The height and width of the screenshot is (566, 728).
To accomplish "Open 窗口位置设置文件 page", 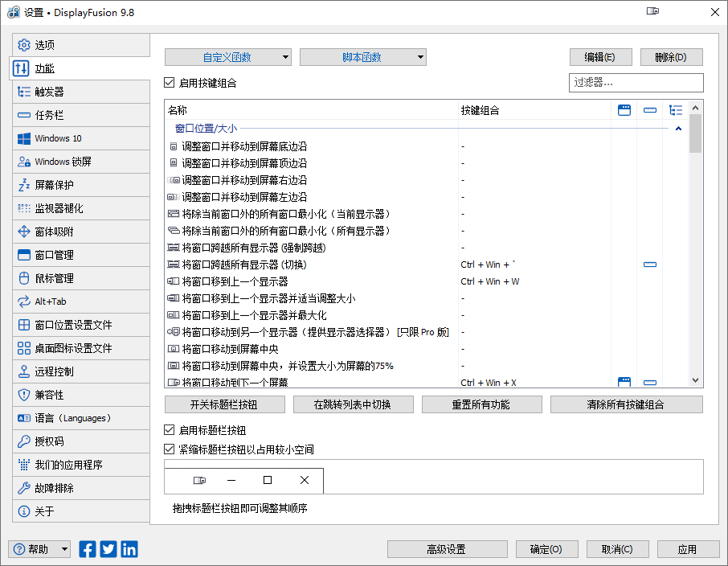I will [81, 325].
